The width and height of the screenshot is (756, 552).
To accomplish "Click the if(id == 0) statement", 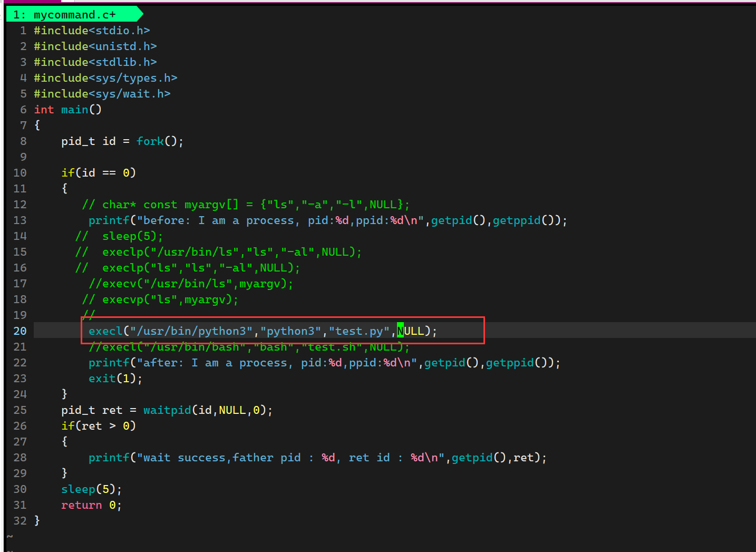I will click(x=99, y=173).
